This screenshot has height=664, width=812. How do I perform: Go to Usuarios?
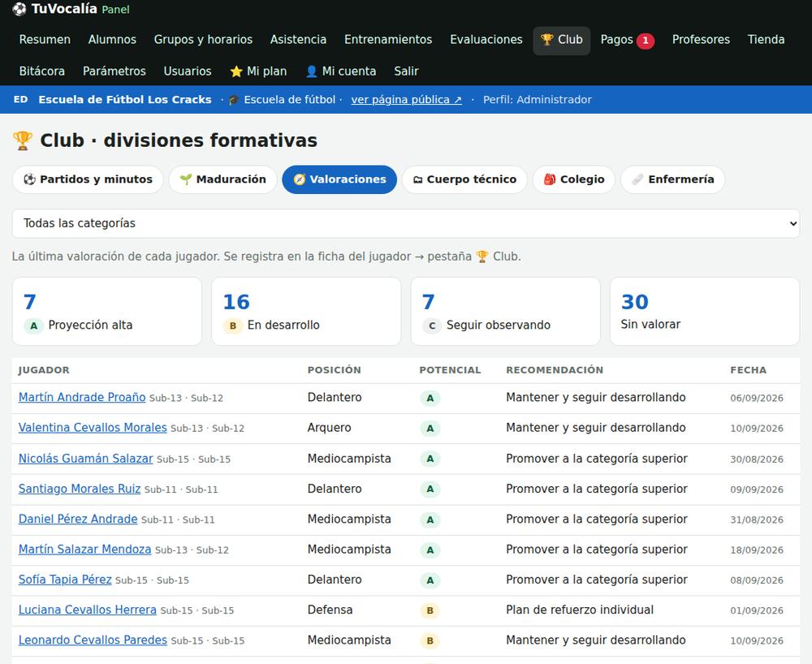[188, 71]
